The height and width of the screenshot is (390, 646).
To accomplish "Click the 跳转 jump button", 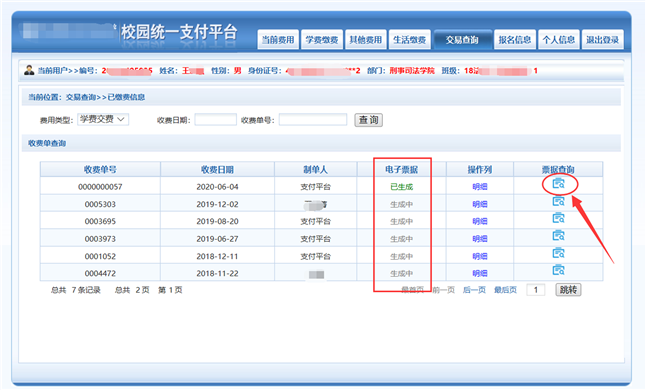I will click(568, 290).
